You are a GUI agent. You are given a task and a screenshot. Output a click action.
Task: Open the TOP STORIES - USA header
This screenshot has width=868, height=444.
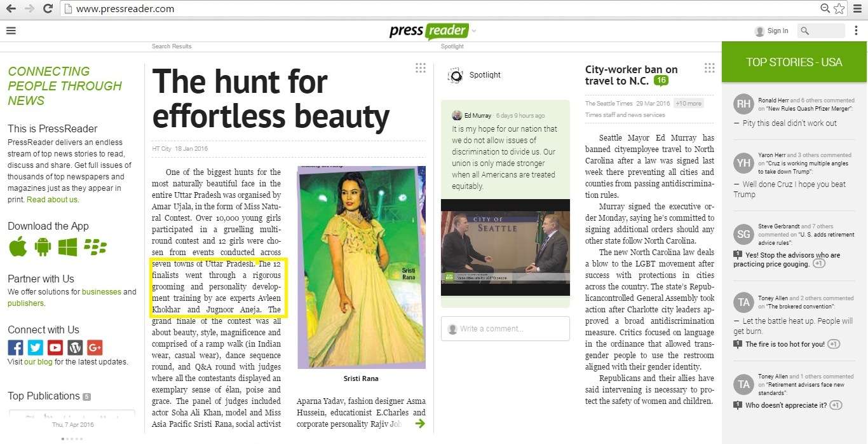pos(794,62)
